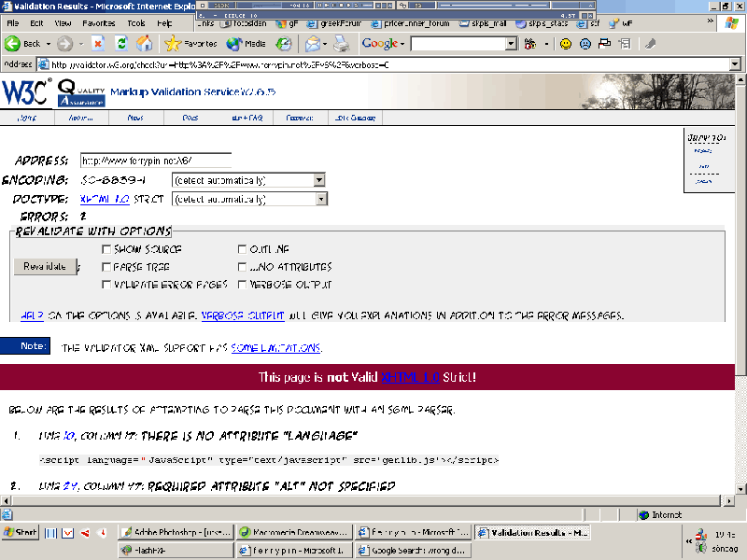
Task: Click the Forward arrow icon
Action: [64, 44]
